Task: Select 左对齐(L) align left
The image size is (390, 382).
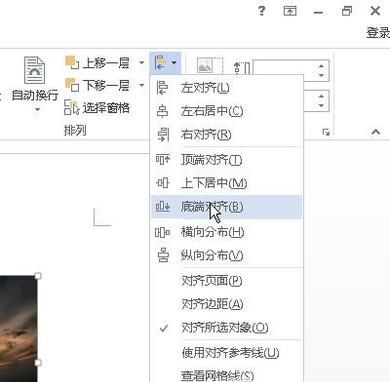Action: pyautogui.click(x=227, y=88)
